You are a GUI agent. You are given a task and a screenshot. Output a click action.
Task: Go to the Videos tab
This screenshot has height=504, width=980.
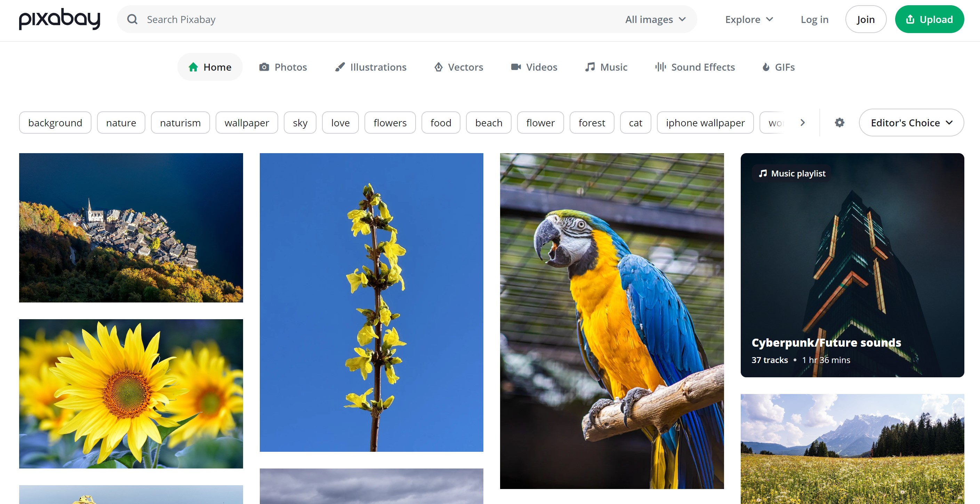pos(534,67)
